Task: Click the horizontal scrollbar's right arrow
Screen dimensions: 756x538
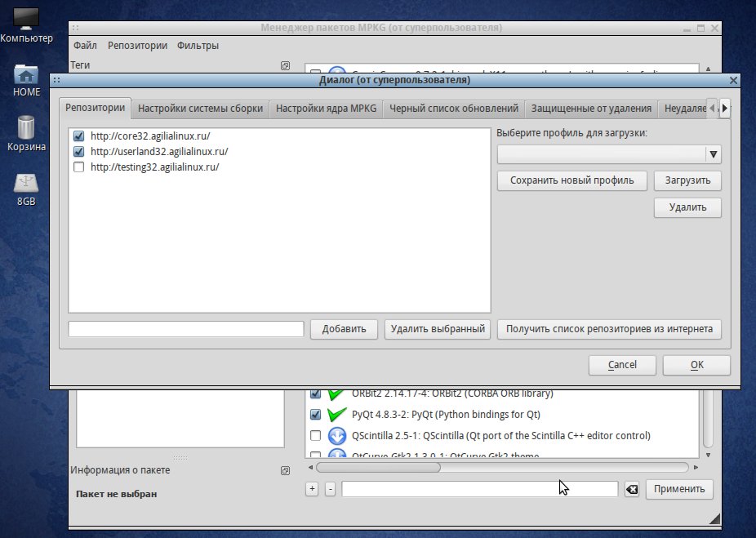Action: [x=696, y=467]
